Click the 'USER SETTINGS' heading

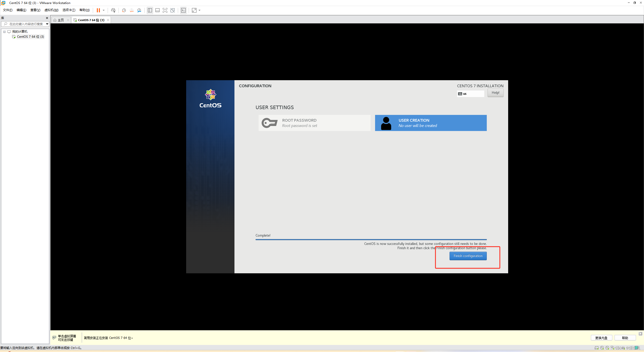pos(274,108)
